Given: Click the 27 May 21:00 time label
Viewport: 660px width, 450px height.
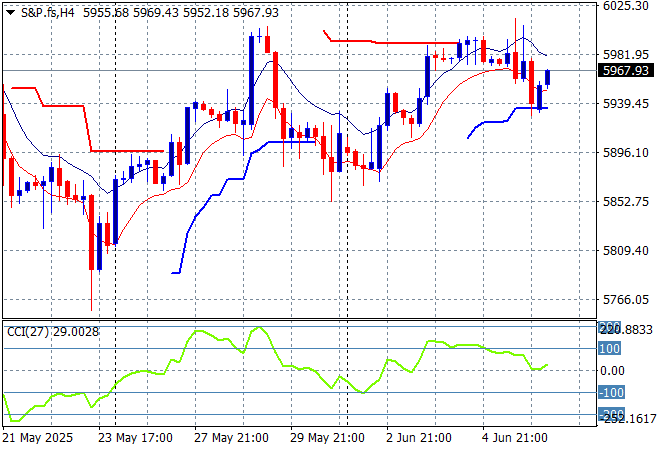Looking at the screenshot, I should click(x=231, y=438).
